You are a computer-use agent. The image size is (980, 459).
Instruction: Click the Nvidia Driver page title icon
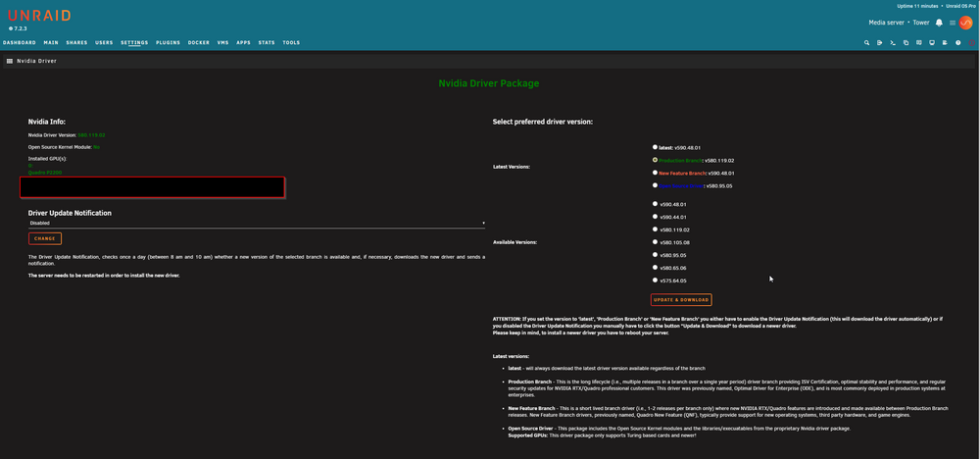(x=10, y=61)
